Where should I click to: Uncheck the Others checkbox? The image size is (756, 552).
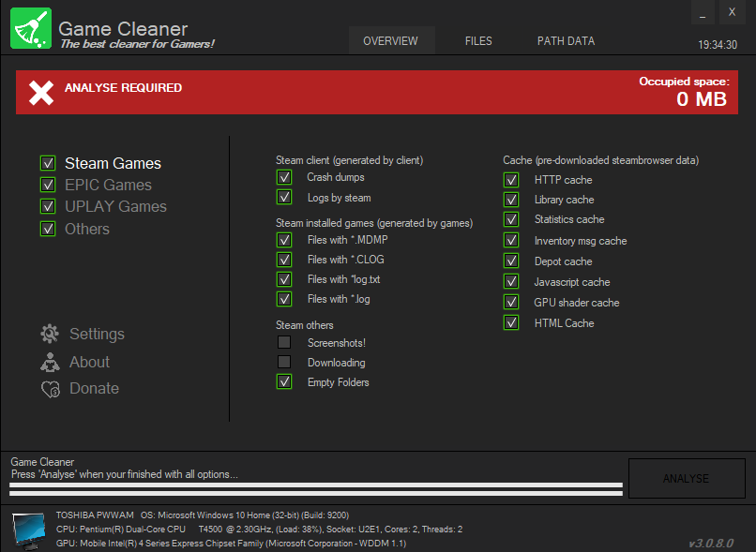coord(48,229)
